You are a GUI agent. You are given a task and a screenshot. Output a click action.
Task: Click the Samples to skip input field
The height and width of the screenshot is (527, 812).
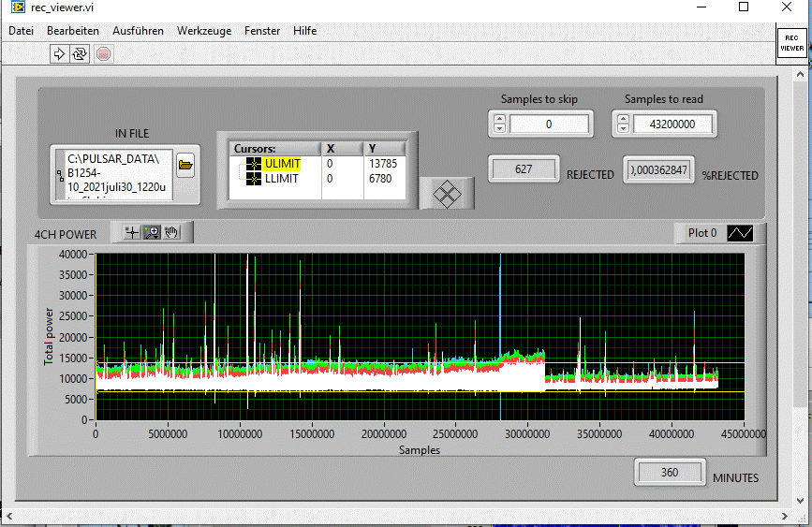[x=550, y=124]
